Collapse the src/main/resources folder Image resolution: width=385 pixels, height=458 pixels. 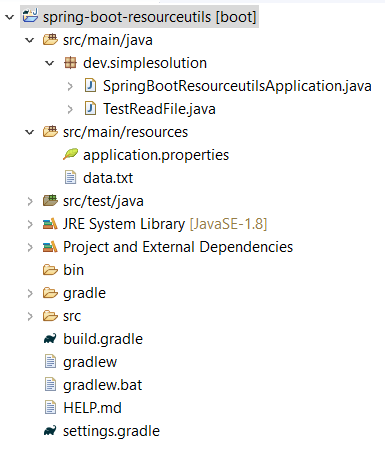pyautogui.click(x=30, y=132)
